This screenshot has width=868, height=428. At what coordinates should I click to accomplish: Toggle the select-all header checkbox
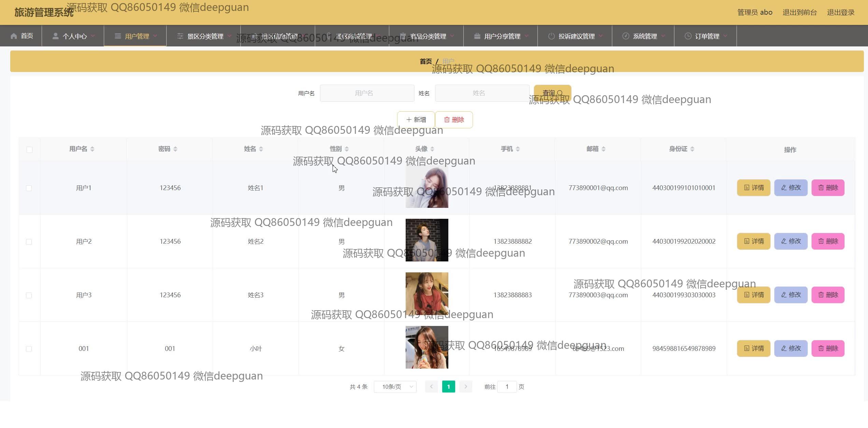point(29,150)
